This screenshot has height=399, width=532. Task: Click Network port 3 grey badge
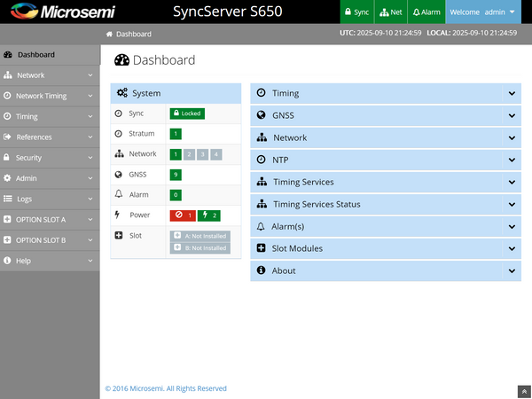[x=202, y=154]
